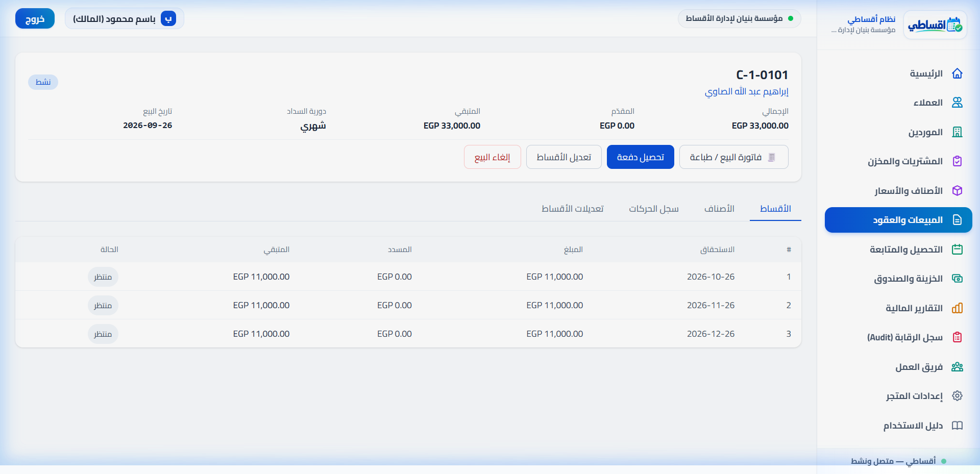Click the contract number C-1-0101

coord(762,75)
